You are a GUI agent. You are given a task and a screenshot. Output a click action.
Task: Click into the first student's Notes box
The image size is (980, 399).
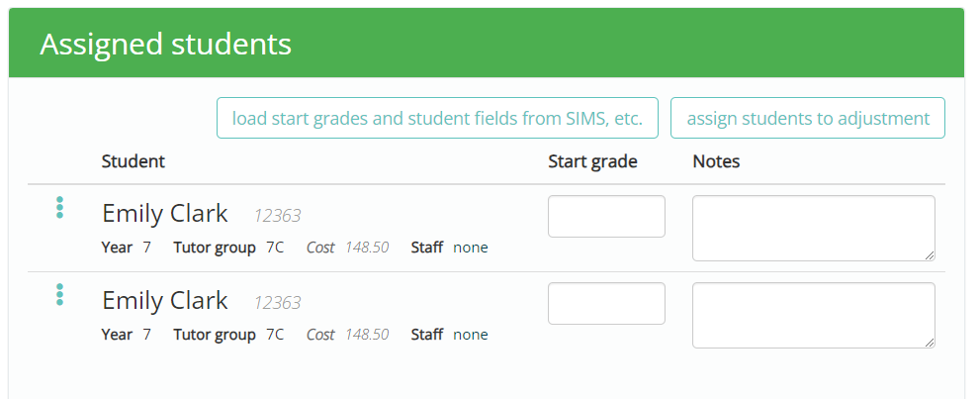point(814,229)
